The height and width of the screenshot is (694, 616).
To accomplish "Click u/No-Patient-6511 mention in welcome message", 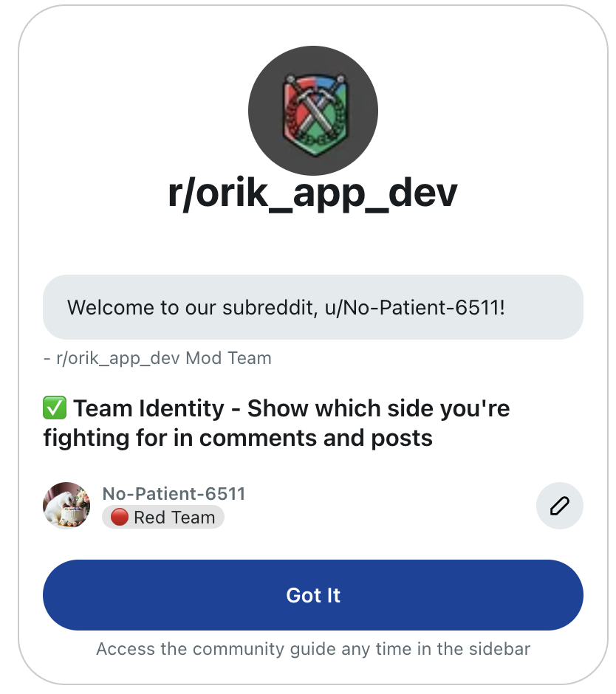I will pyautogui.click(x=415, y=307).
